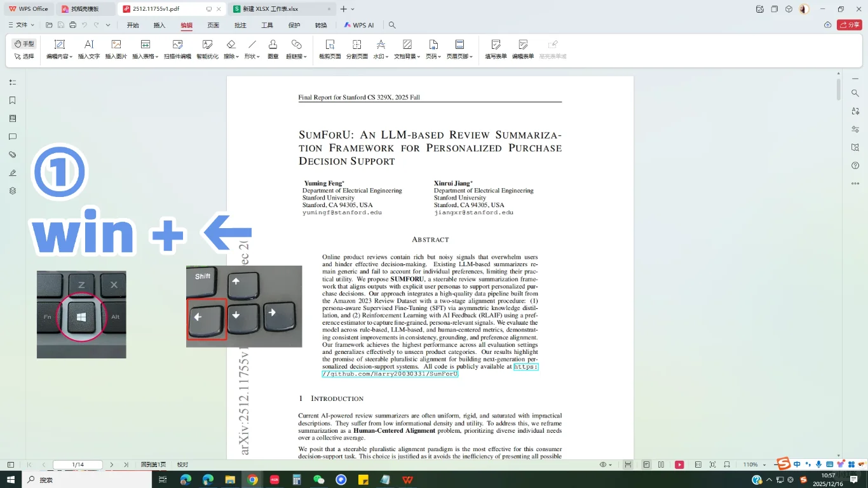Switch to the 保护 ribbon tab

294,25
